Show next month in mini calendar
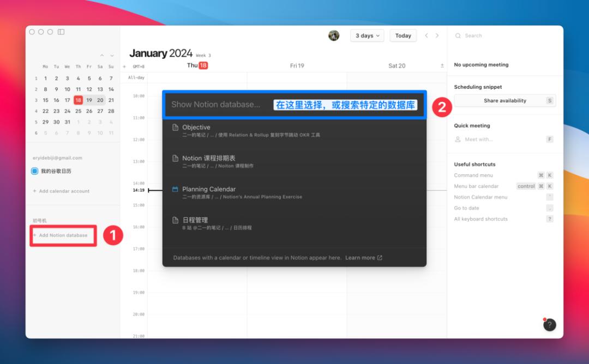The width and height of the screenshot is (589, 364). 112,56
